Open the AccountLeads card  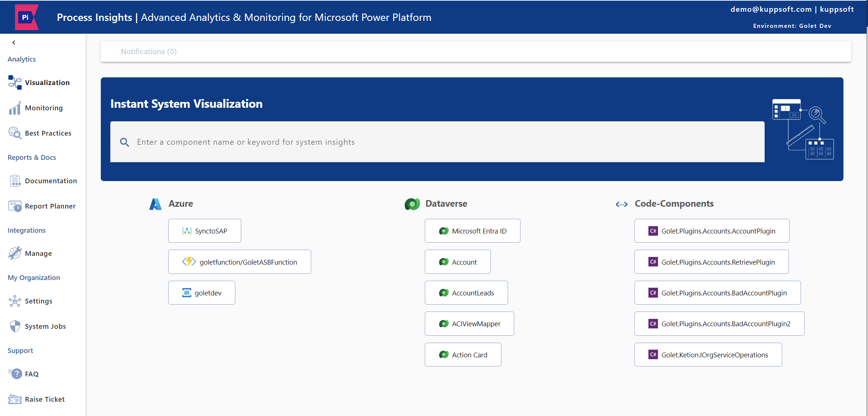(466, 293)
